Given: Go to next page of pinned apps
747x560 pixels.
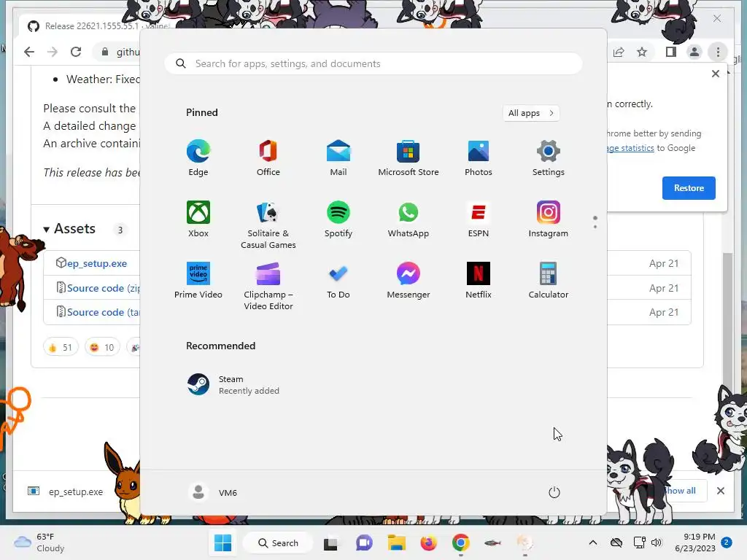Looking at the screenshot, I should [x=595, y=226].
